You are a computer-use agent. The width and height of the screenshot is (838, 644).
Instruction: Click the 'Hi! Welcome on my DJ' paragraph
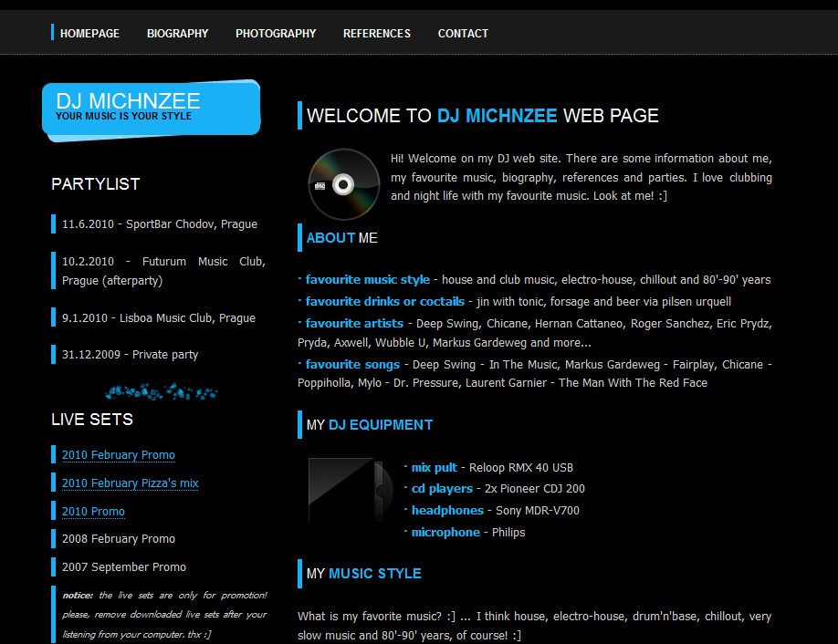point(581,177)
